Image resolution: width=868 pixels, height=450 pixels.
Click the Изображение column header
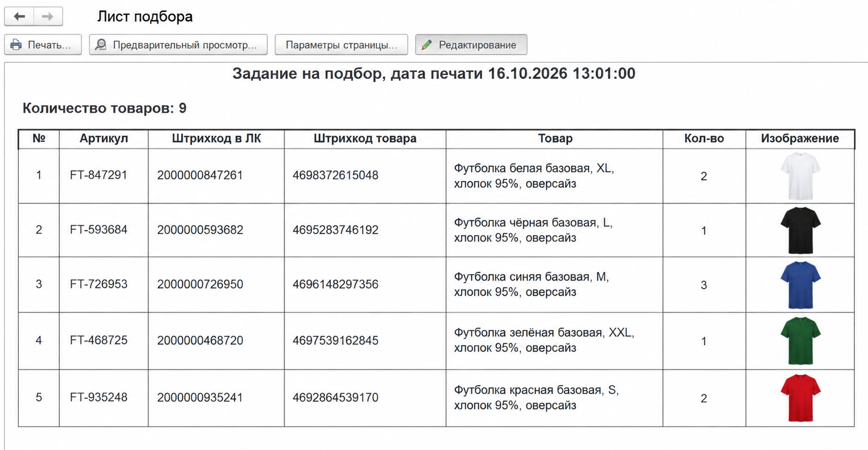point(800,139)
